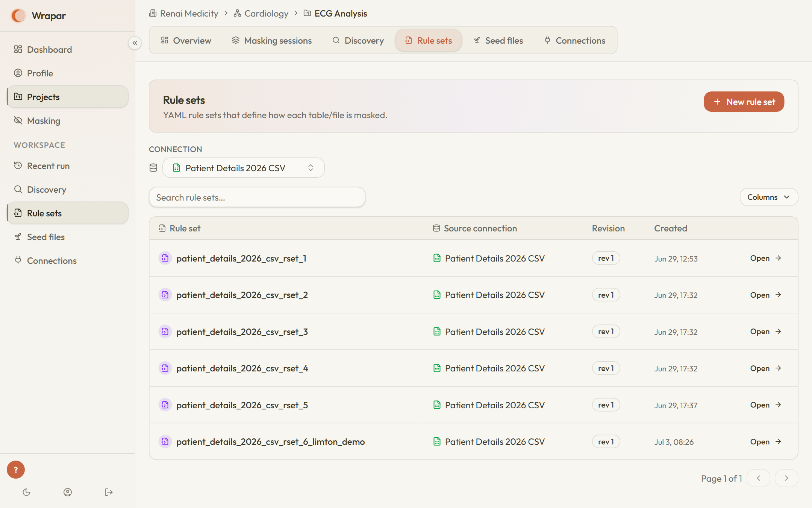The height and width of the screenshot is (508, 812).
Task: Click the rule set icon for rset_3
Action: click(165, 332)
